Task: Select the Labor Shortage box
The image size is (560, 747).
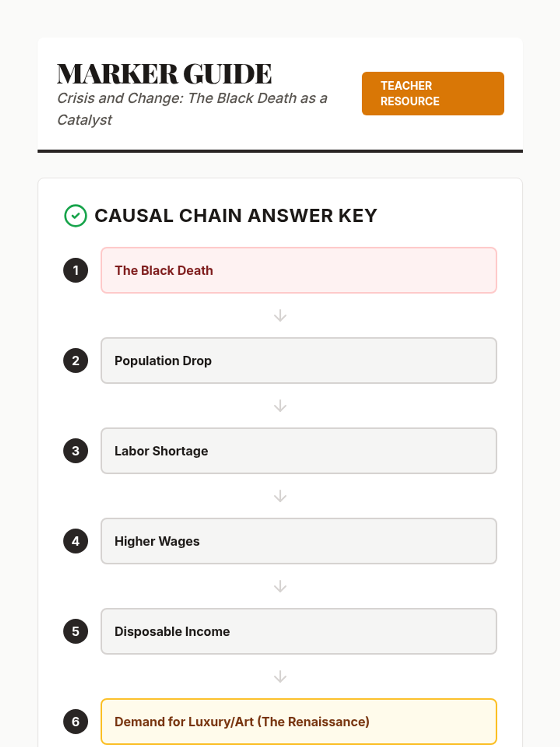Action: click(299, 451)
